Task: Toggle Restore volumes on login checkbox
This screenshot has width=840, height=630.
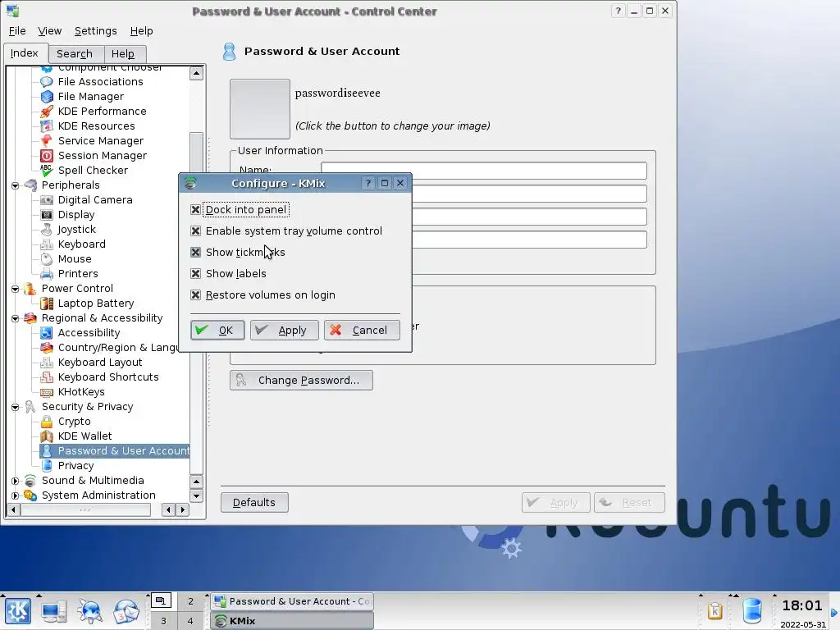Action: pos(195,295)
